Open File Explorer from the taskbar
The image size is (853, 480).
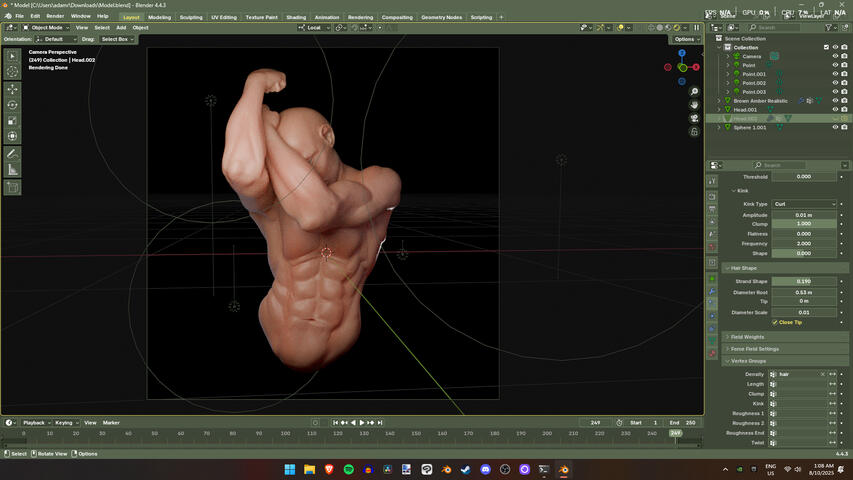point(310,470)
